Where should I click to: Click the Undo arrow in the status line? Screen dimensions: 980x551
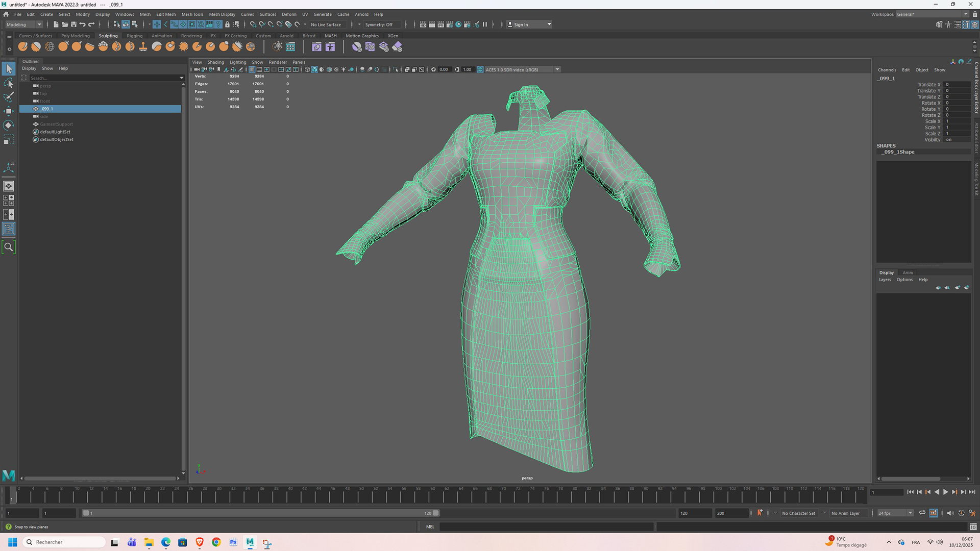tap(82, 24)
